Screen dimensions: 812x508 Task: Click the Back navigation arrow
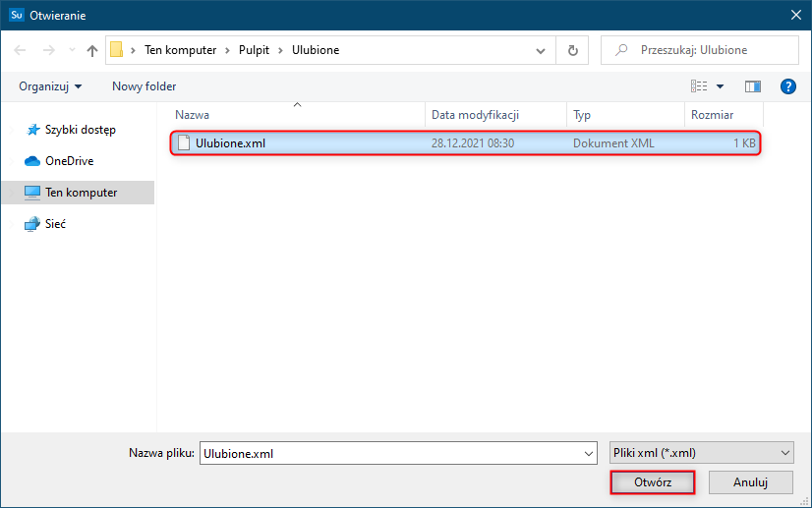pos(20,50)
